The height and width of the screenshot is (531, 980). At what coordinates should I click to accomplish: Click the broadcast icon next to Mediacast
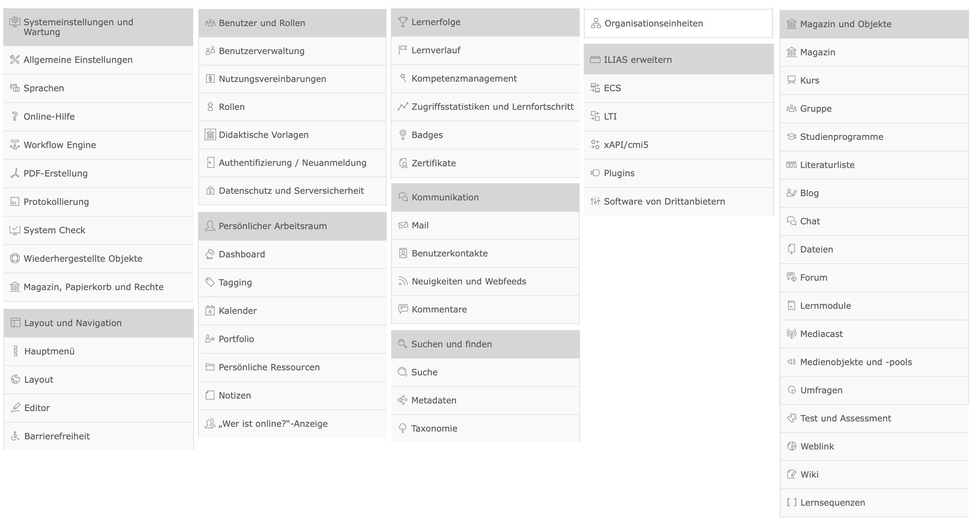791,334
